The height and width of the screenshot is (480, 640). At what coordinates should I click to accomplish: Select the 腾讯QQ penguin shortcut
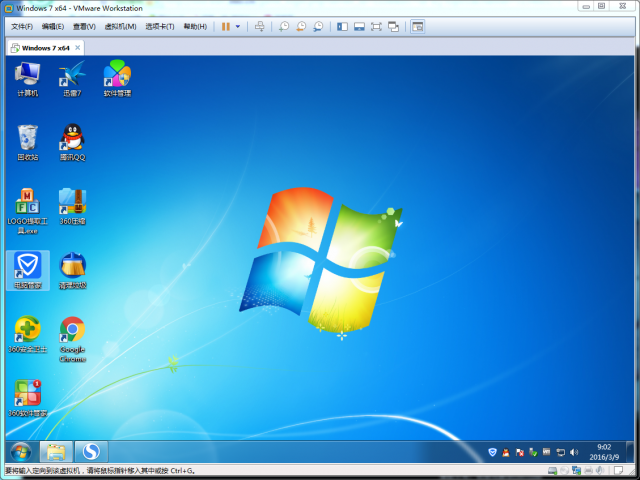click(72, 143)
